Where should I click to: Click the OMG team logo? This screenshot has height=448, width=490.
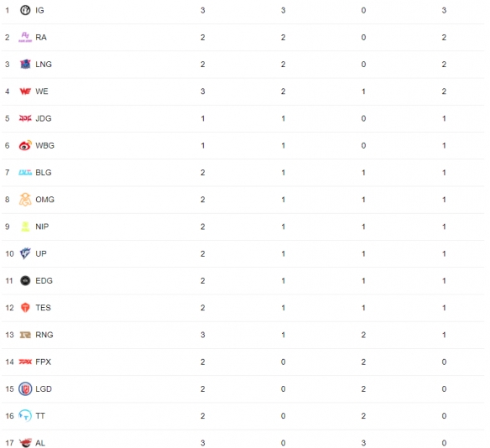(x=25, y=200)
